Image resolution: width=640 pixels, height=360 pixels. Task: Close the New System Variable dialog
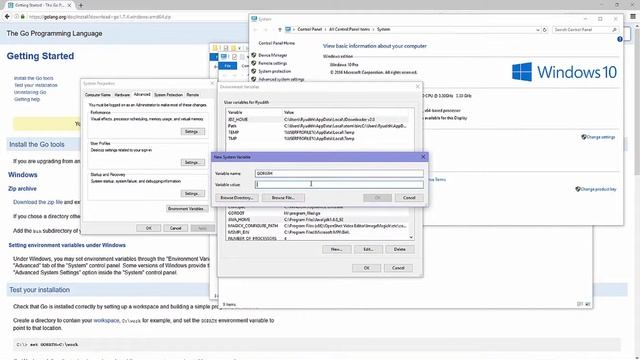[x=423, y=157]
